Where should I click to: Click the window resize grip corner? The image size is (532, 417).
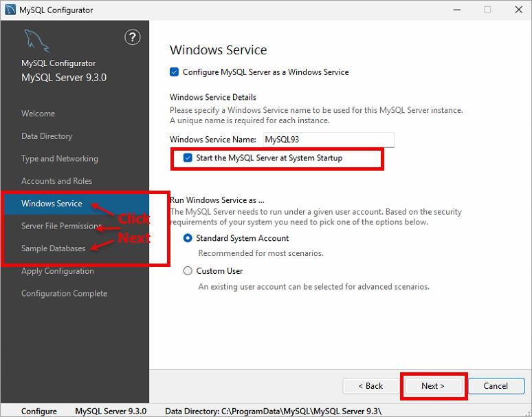tap(528, 414)
